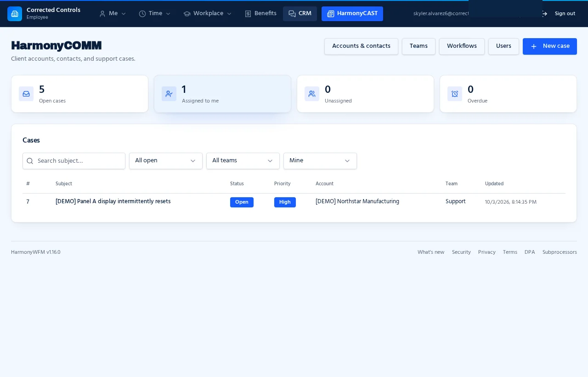
Task: Open the Mine assignee filter dropdown
Action: [320, 161]
